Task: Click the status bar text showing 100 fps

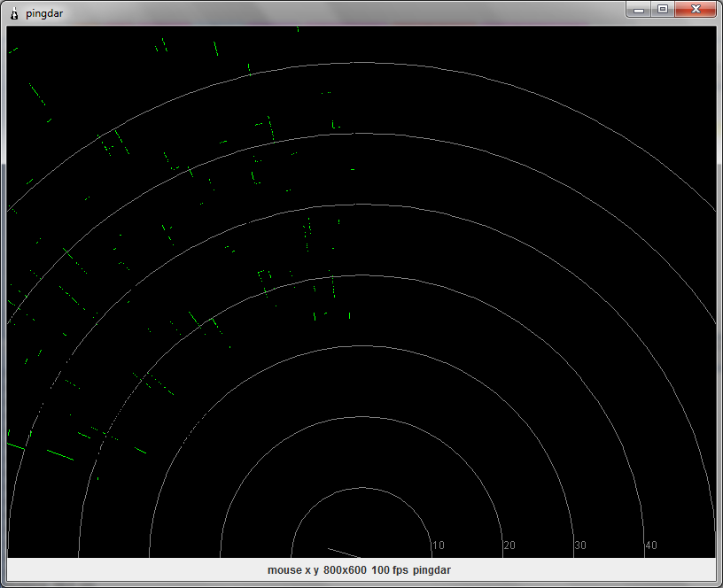Action: [390, 570]
